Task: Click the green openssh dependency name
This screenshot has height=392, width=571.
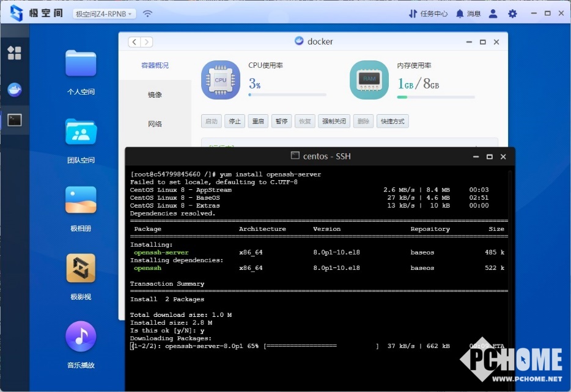Action: [147, 268]
